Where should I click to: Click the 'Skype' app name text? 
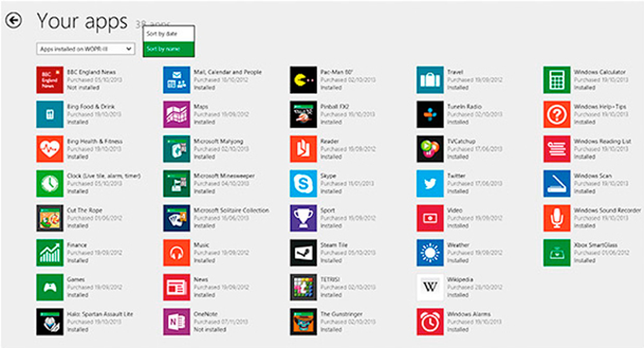[328, 176]
